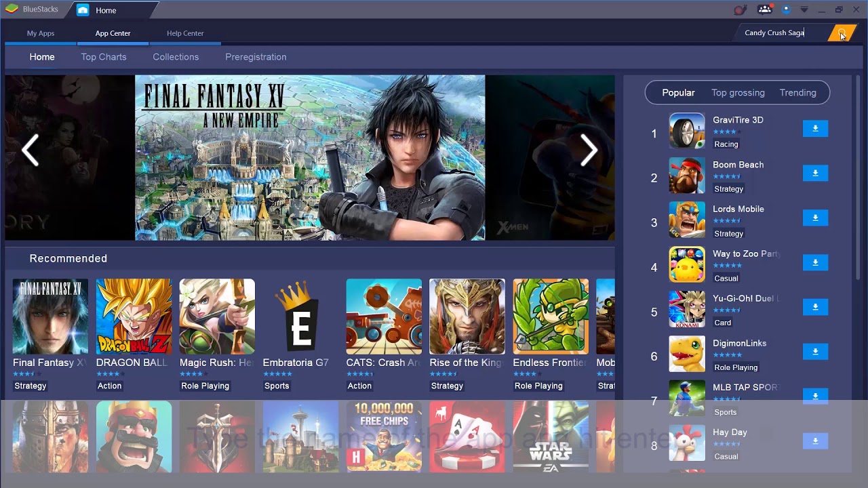868x488 pixels.
Task: Select the Trending ranking filter
Action: tap(797, 93)
